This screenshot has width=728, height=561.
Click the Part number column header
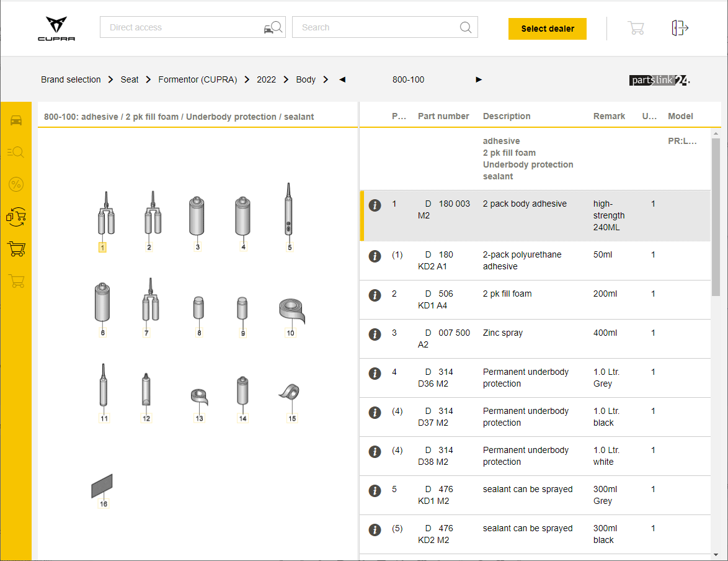click(x=443, y=116)
